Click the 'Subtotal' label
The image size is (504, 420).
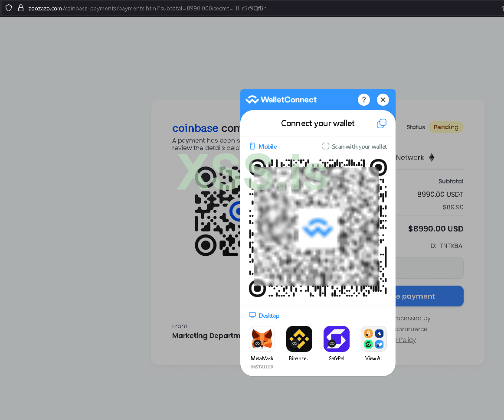451,181
